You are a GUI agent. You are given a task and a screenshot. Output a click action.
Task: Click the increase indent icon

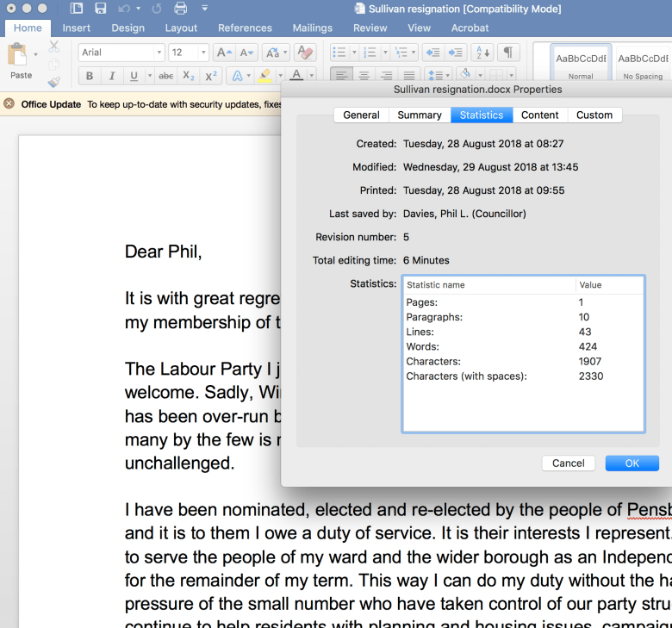click(x=455, y=53)
